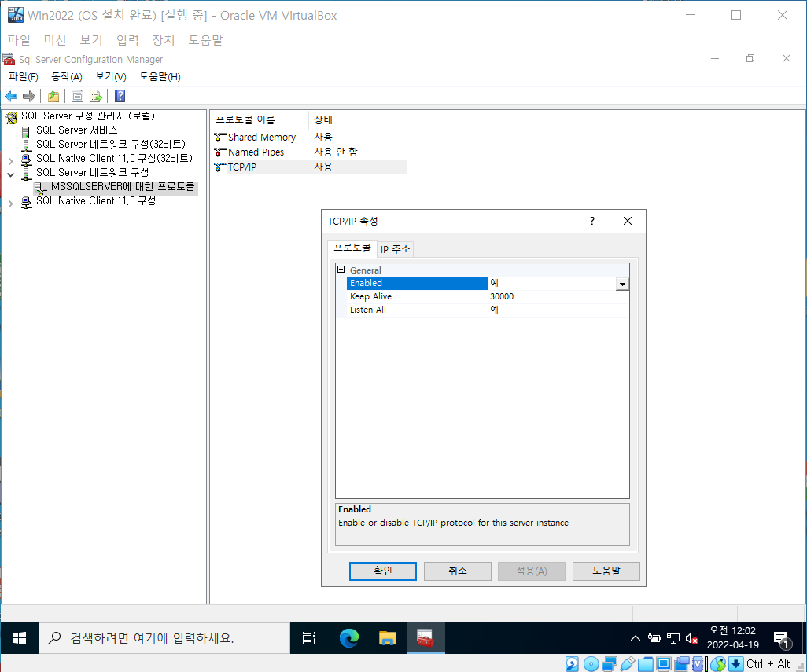
Task: Click the blue Help question-mark toolbar icon
Action: 120,96
